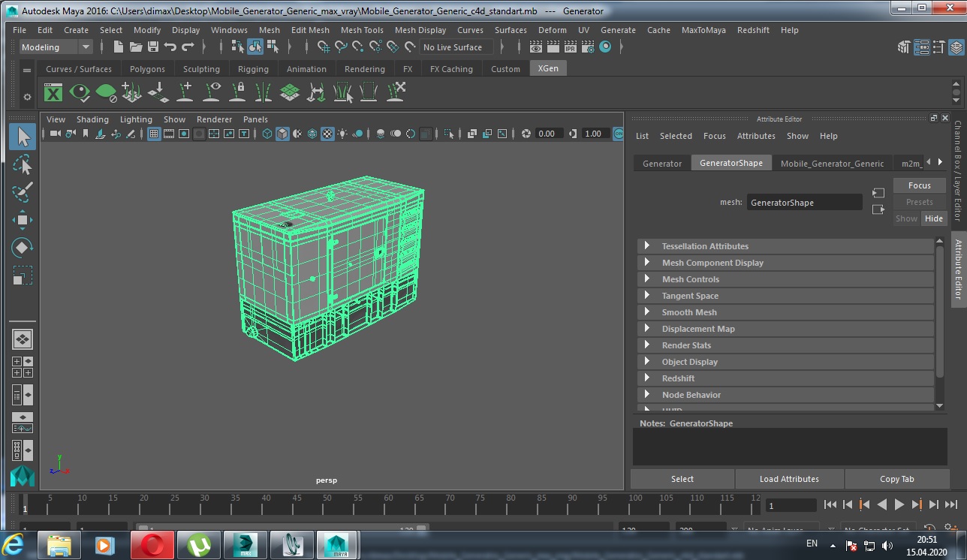This screenshot has width=967, height=560.
Task: Go to start of playback range
Action: point(830,504)
